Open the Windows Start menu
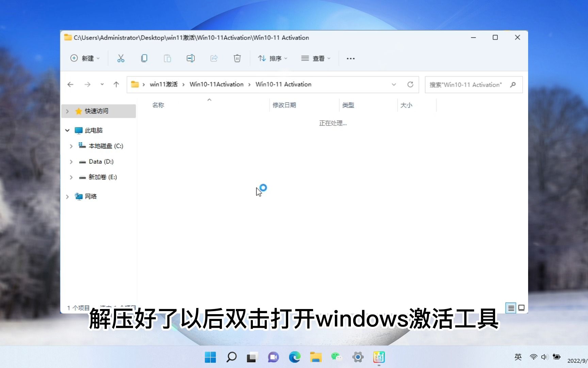 210,357
